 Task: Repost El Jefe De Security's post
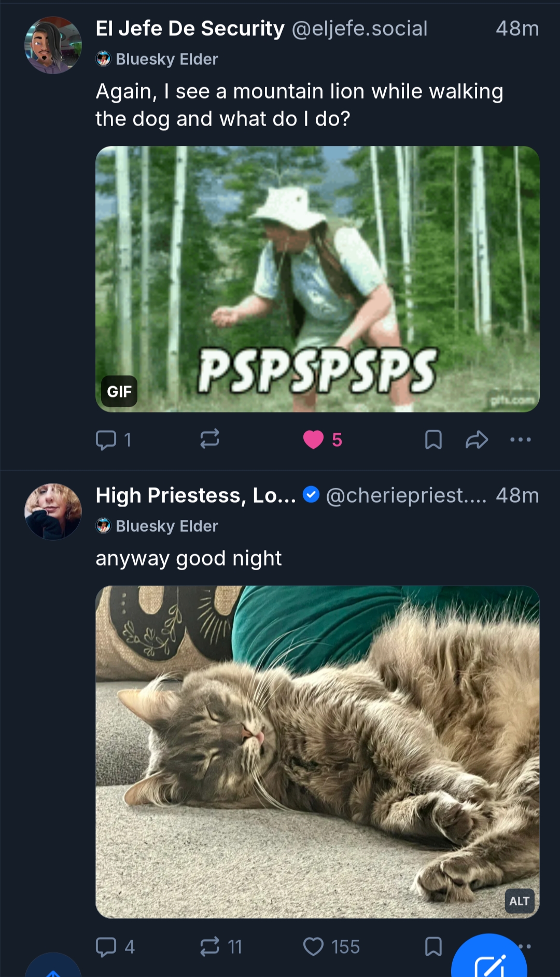coord(209,439)
